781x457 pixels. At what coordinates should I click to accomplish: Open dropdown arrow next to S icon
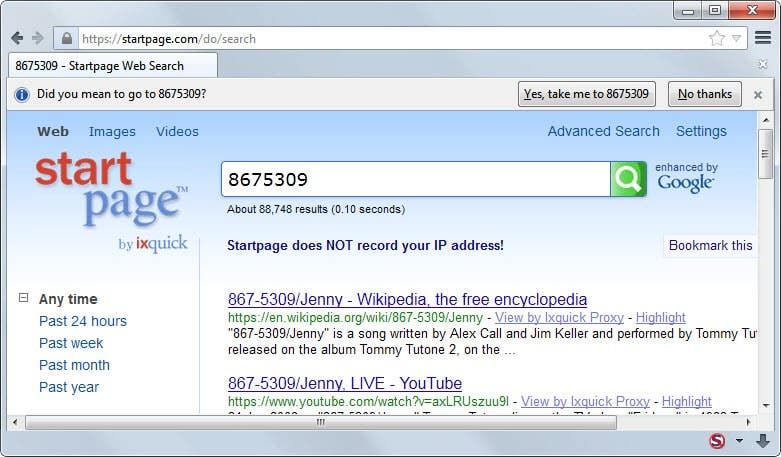click(739, 441)
